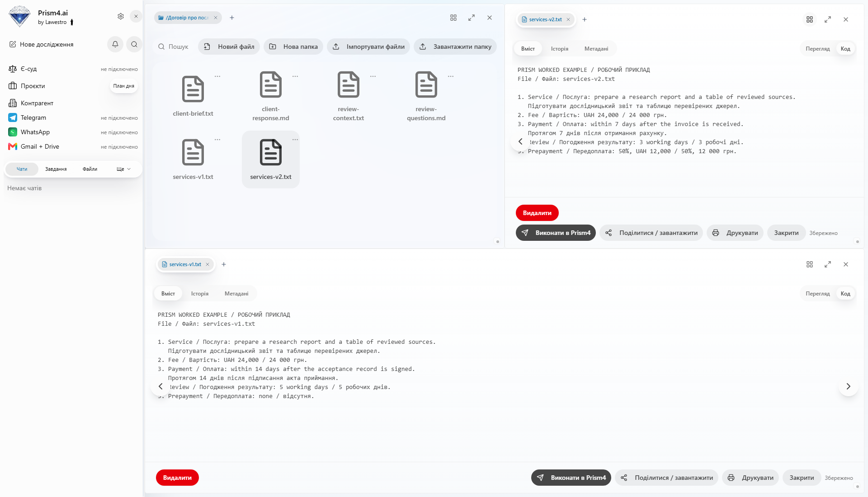Image resolution: width=868 pixels, height=497 pixels.
Task: Open Метадані tab in services-v2.txt panel
Action: [x=596, y=49]
